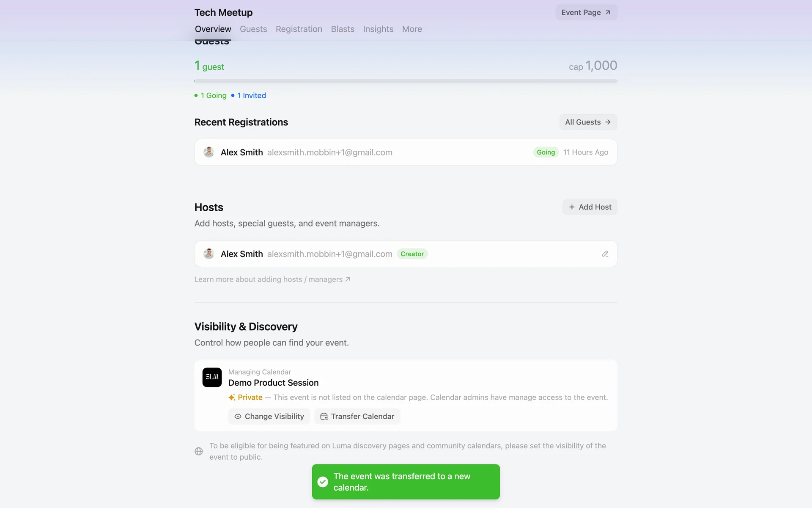Open Change Visibility options
The height and width of the screenshot is (508, 812).
click(269, 417)
